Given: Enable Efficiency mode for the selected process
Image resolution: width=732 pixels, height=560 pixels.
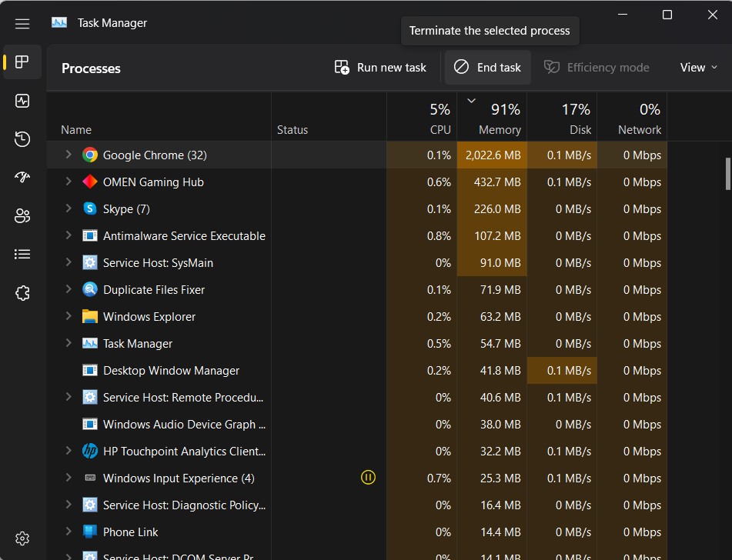Looking at the screenshot, I should pos(597,67).
